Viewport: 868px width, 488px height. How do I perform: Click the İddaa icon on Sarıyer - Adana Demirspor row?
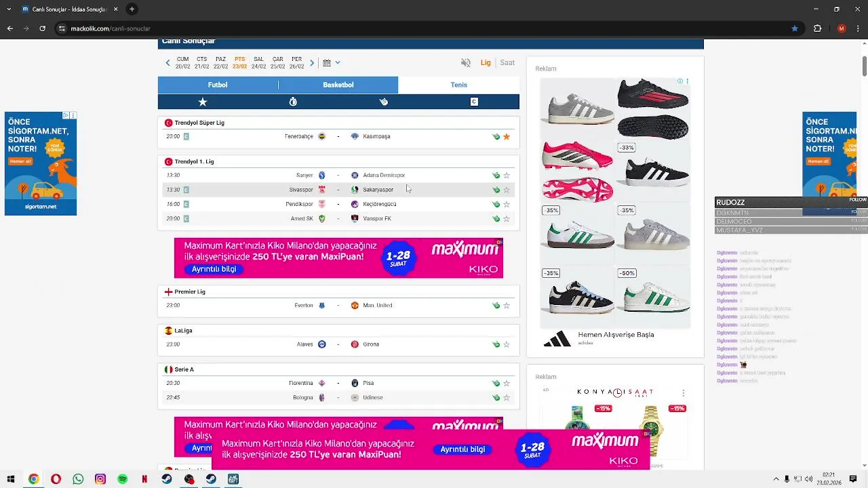(496, 175)
